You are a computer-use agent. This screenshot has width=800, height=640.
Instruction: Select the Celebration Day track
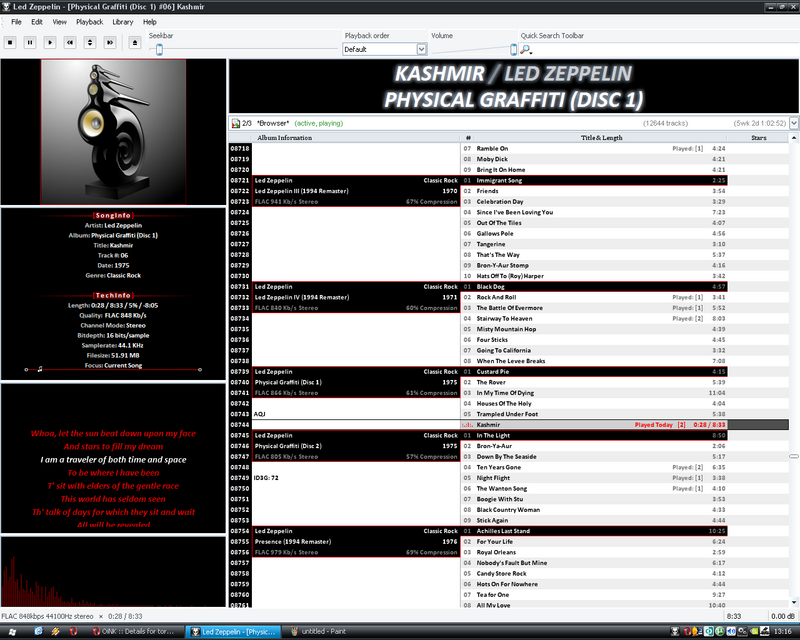click(x=594, y=202)
